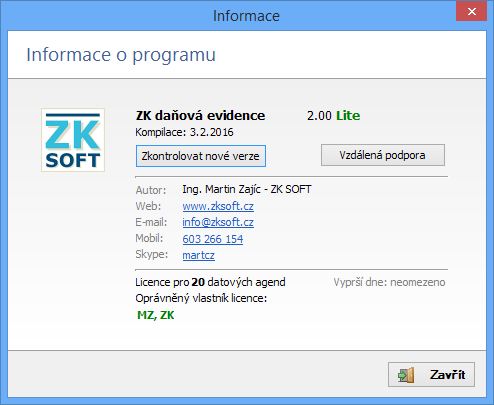Click the 'Skype:' label
Image resolution: width=494 pixels, height=405 pixels.
152,254
